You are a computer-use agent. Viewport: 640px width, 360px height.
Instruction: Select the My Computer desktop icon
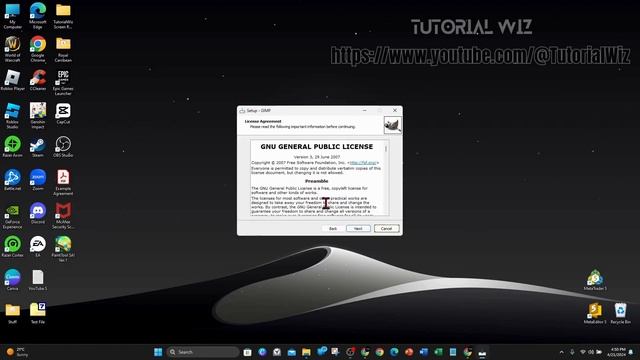pos(13,16)
